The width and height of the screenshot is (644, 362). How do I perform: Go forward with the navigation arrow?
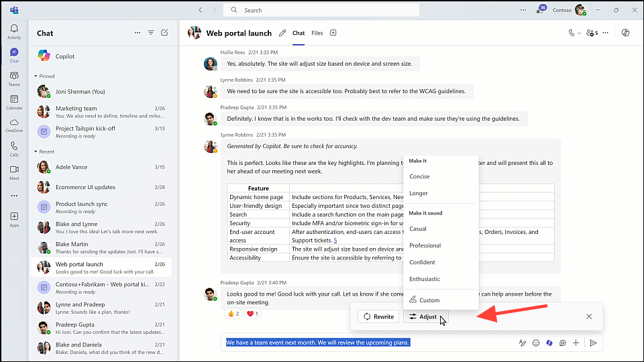pos(214,10)
